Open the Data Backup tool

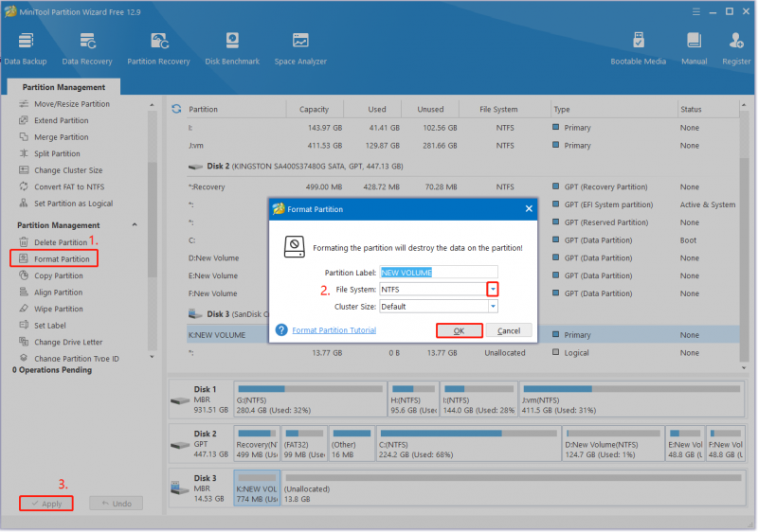tap(26, 48)
